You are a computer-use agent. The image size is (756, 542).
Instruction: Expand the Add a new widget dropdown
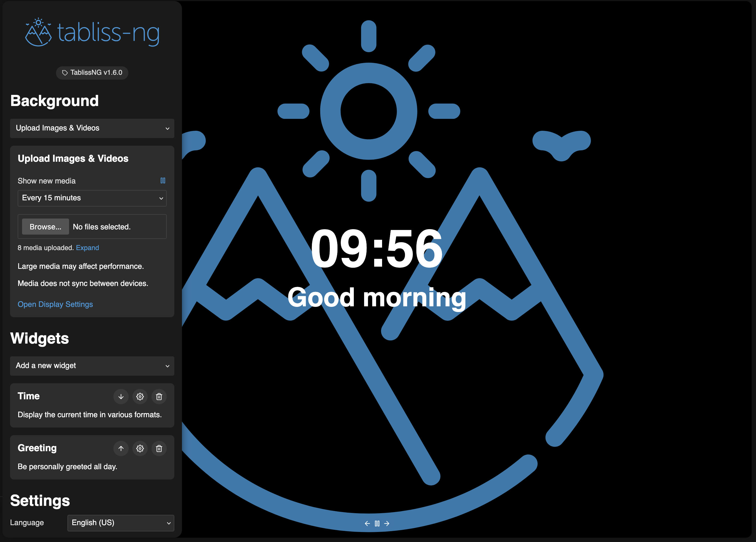pyautogui.click(x=92, y=366)
